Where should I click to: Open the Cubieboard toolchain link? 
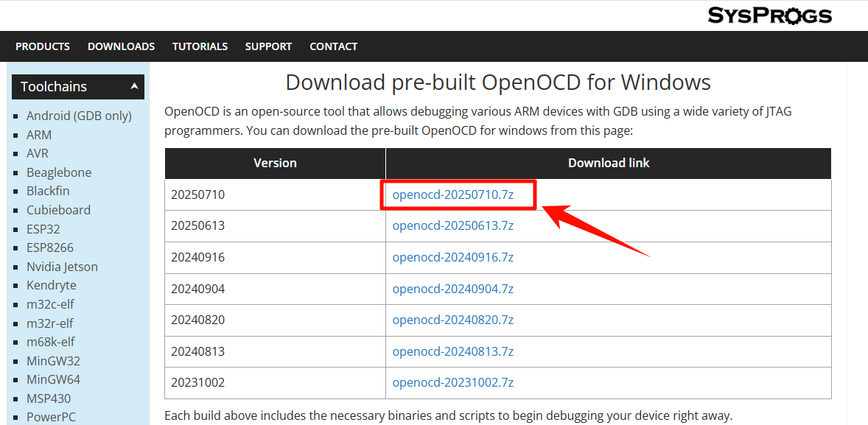(59, 210)
